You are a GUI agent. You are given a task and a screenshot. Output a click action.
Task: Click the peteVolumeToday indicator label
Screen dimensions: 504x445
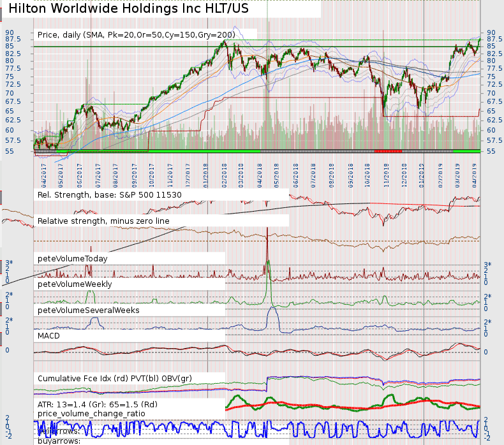[x=73, y=259]
